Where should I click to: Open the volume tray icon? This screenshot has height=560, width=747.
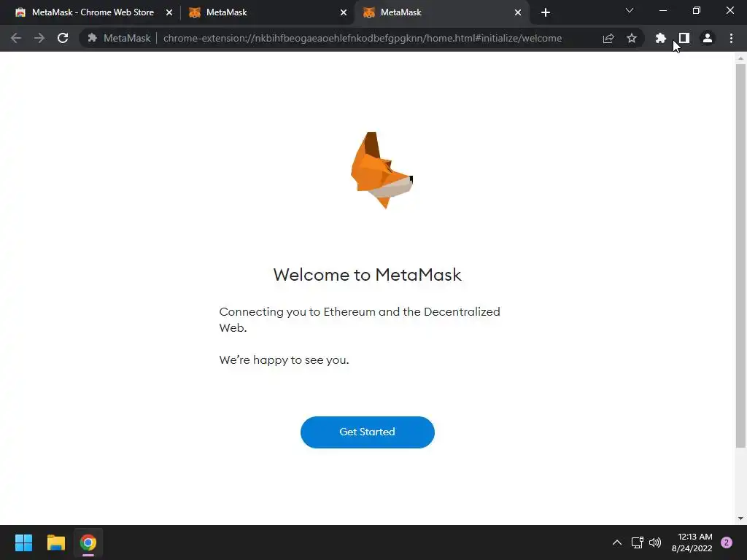point(656,542)
